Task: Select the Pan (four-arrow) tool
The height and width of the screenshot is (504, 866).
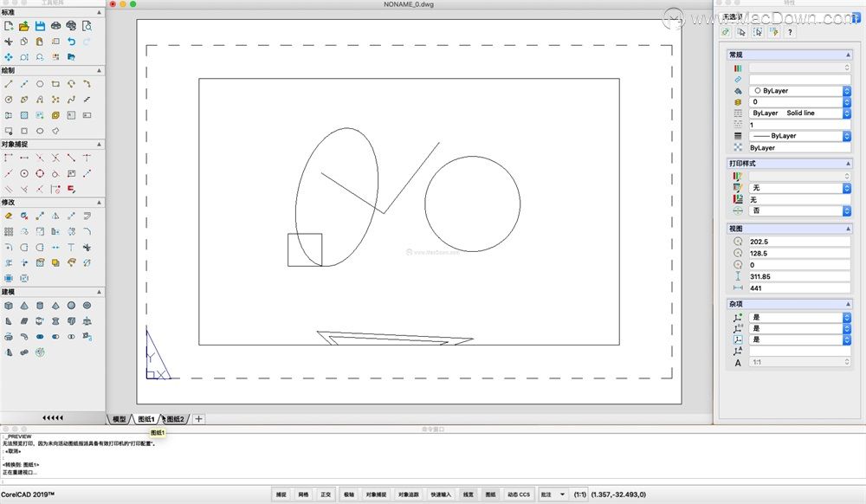Action: tap(9, 57)
